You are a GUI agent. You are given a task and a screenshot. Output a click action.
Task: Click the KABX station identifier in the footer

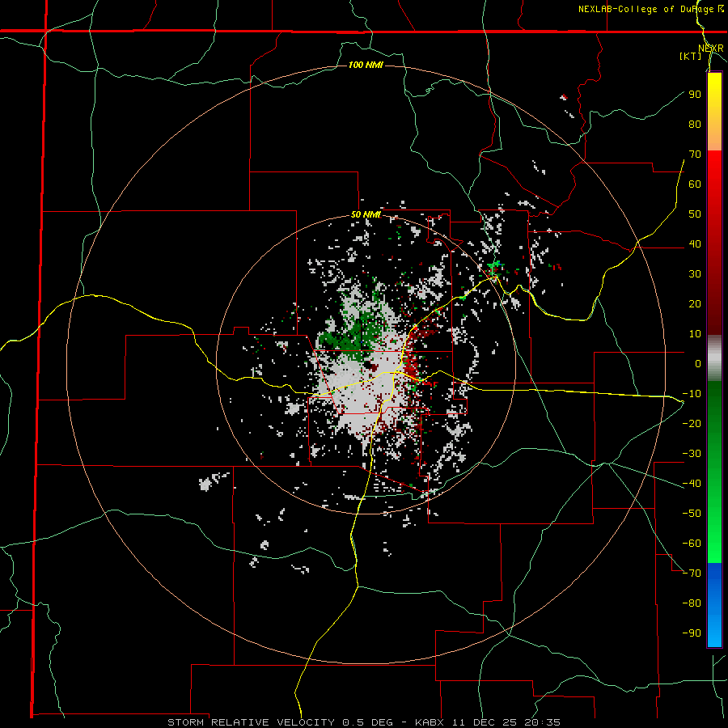point(430,722)
